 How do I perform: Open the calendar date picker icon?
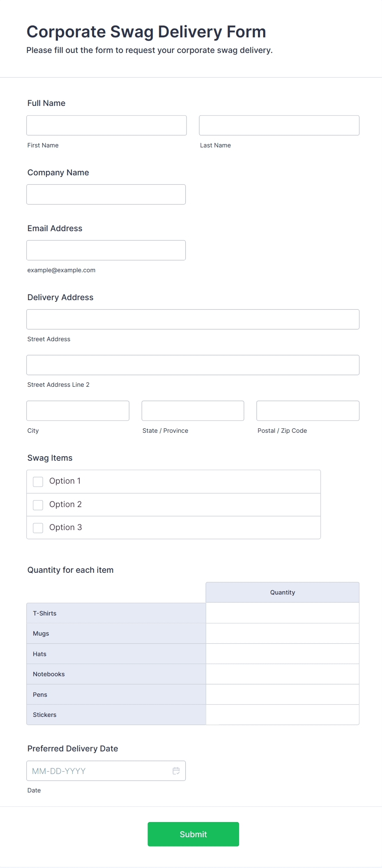(x=176, y=771)
